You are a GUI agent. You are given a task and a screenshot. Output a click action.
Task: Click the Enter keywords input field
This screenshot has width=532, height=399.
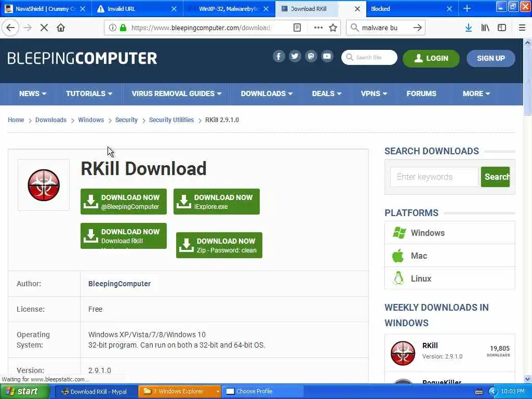click(x=434, y=177)
